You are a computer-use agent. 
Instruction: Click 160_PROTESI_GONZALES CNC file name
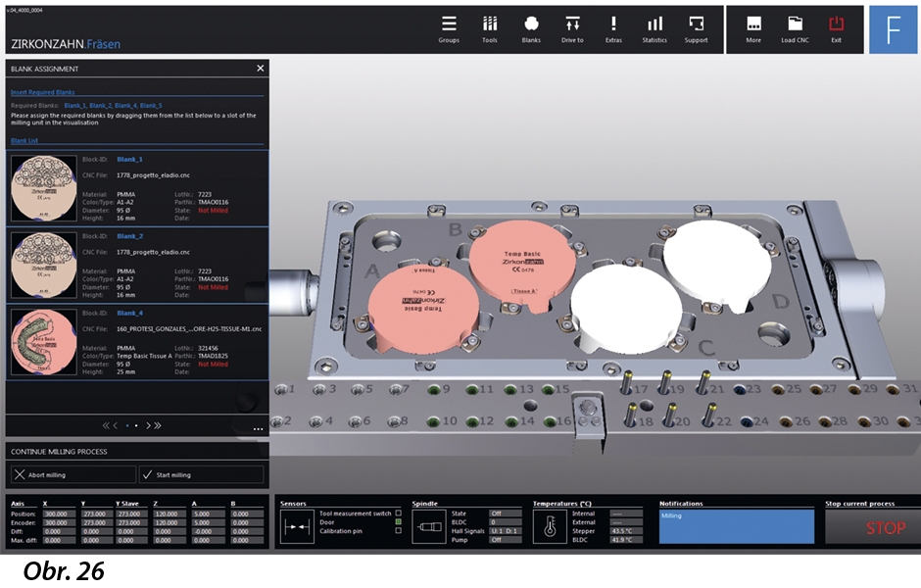(x=189, y=329)
